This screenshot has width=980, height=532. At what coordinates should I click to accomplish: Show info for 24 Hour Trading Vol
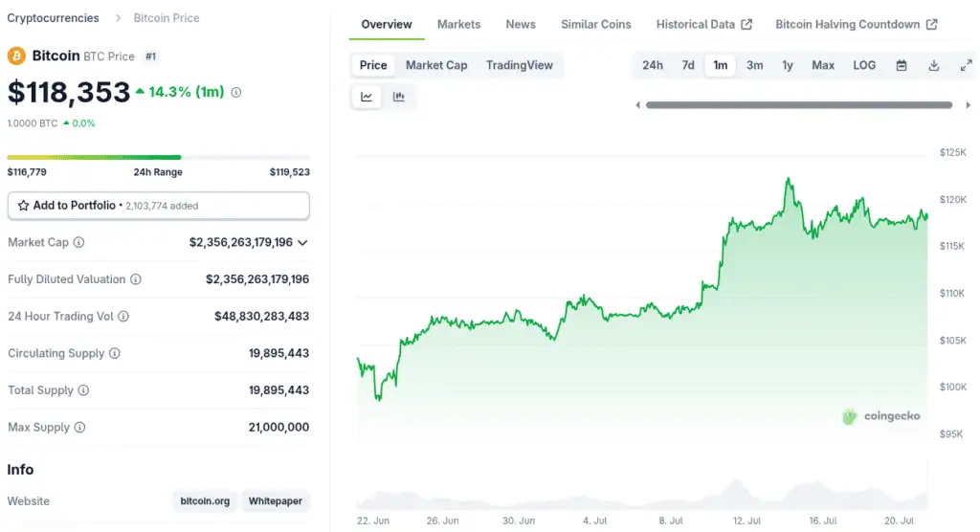coord(123,317)
